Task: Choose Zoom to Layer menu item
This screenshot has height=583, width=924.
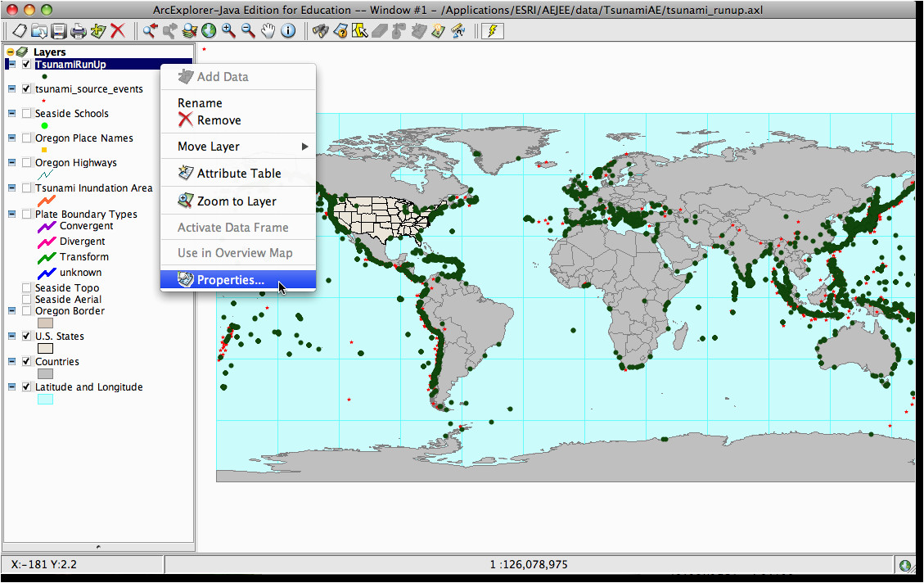Action: pos(238,201)
